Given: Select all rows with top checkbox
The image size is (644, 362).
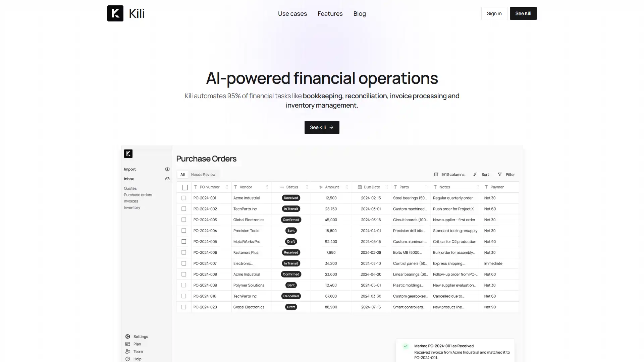Looking at the screenshot, I should point(184,187).
